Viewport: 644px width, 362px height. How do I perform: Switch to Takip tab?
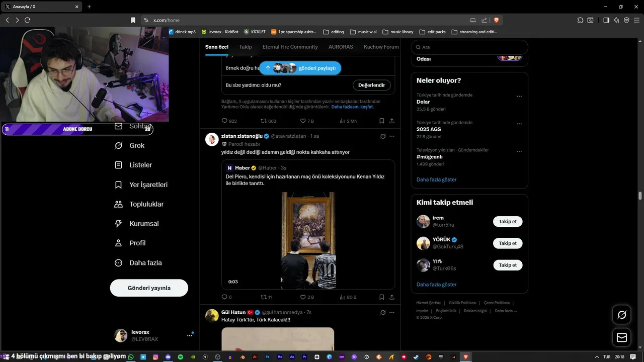pyautogui.click(x=246, y=47)
